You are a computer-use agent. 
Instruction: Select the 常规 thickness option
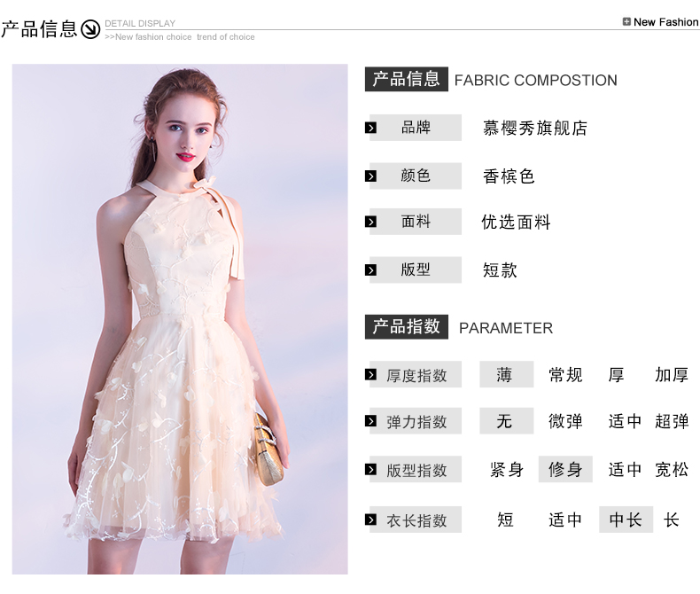click(565, 375)
